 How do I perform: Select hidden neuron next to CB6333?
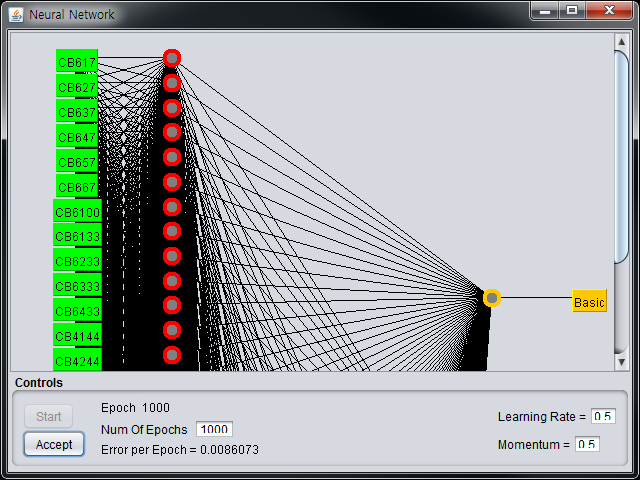click(x=172, y=281)
